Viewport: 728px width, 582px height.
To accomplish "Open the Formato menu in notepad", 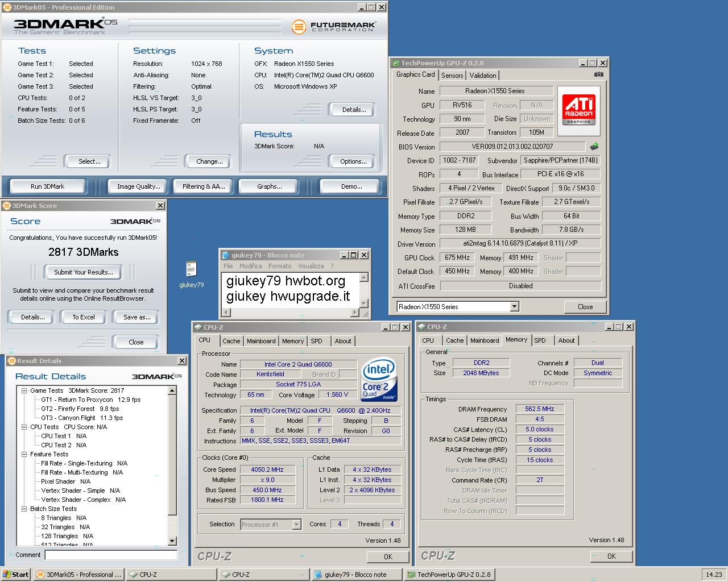I will [x=280, y=266].
